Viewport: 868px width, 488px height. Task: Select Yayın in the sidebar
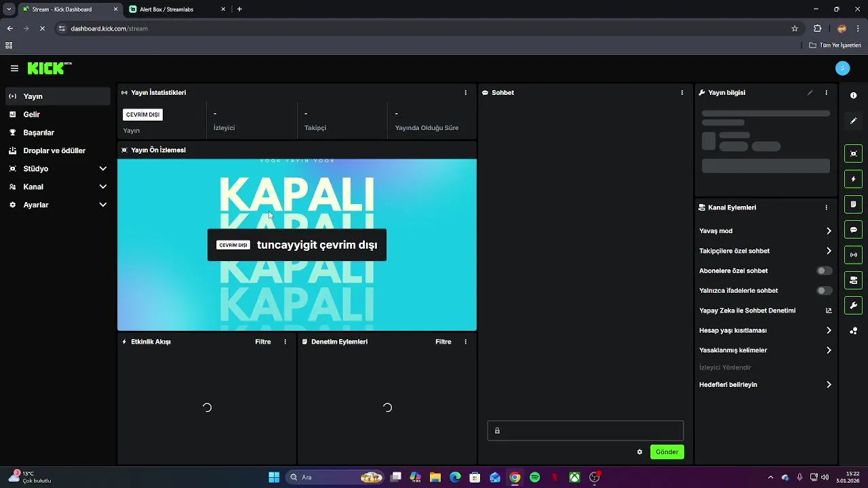coord(58,96)
